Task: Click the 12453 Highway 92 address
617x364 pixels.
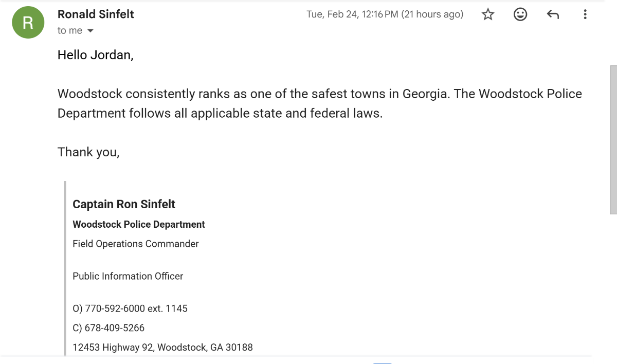Action: pos(162,348)
